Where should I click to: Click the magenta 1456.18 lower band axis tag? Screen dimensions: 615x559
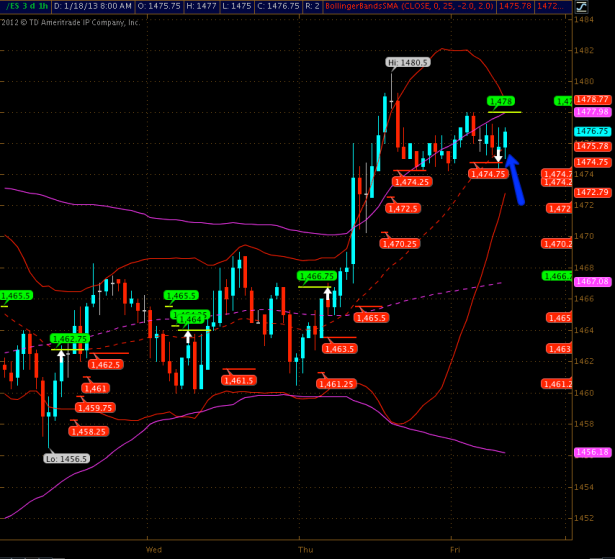593,452
